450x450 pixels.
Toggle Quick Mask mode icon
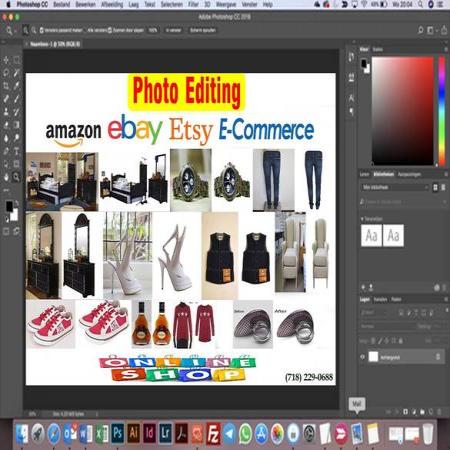6,231
